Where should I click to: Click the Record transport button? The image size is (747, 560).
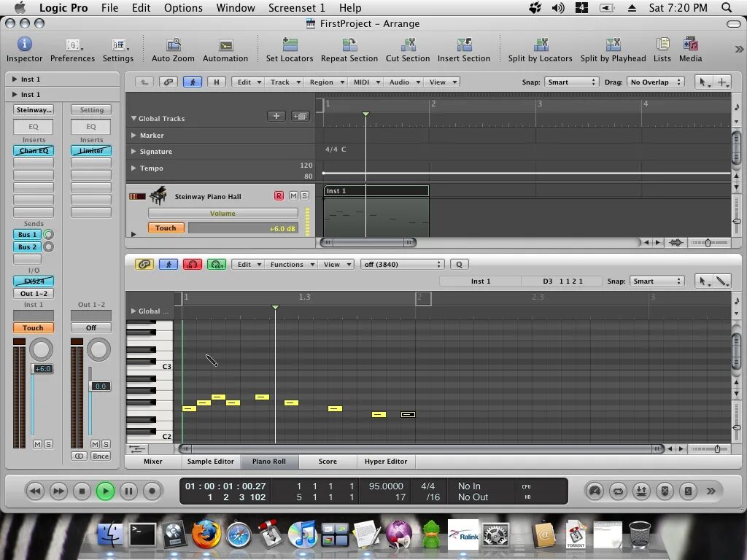pyautogui.click(x=152, y=491)
